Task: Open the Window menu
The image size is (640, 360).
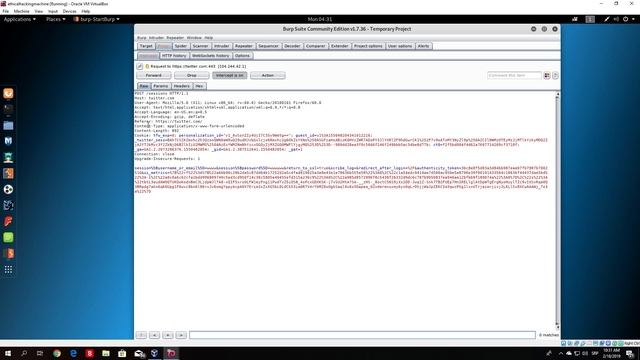Action: pos(194,38)
